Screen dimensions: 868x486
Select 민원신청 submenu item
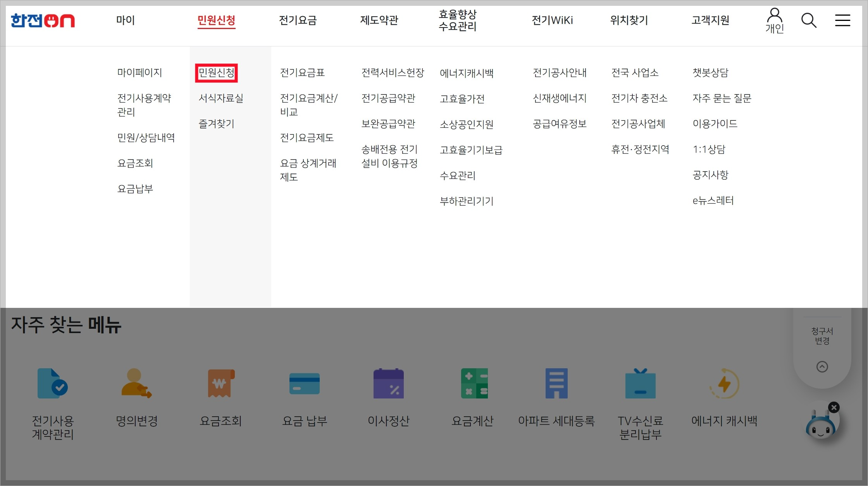(x=216, y=73)
